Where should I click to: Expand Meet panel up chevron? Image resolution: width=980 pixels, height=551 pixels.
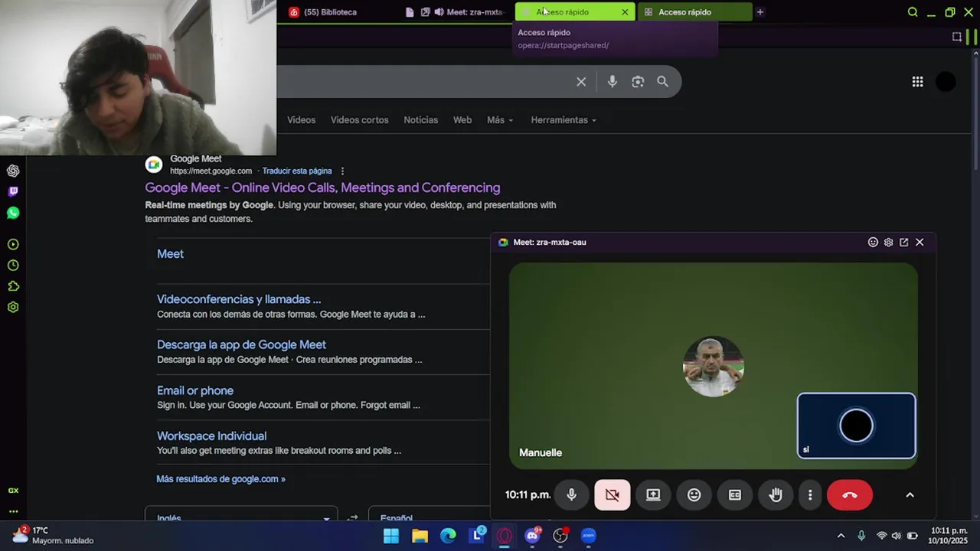click(x=910, y=495)
